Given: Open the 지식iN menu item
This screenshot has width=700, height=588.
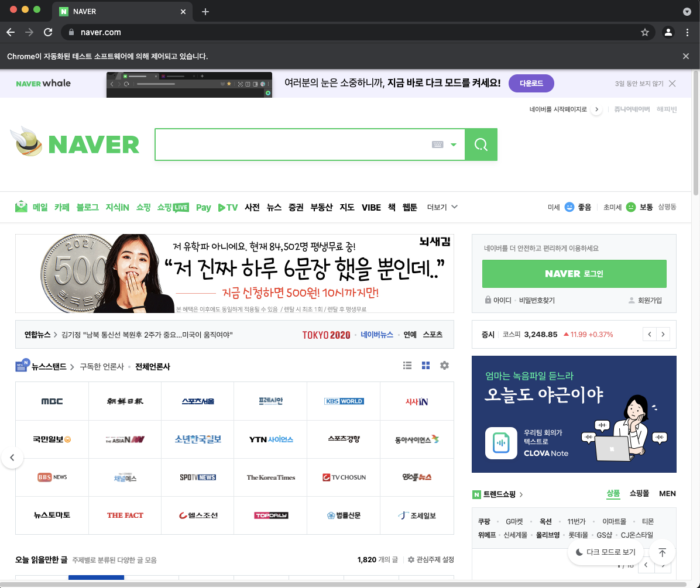Looking at the screenshot, I should pos(118,207).
